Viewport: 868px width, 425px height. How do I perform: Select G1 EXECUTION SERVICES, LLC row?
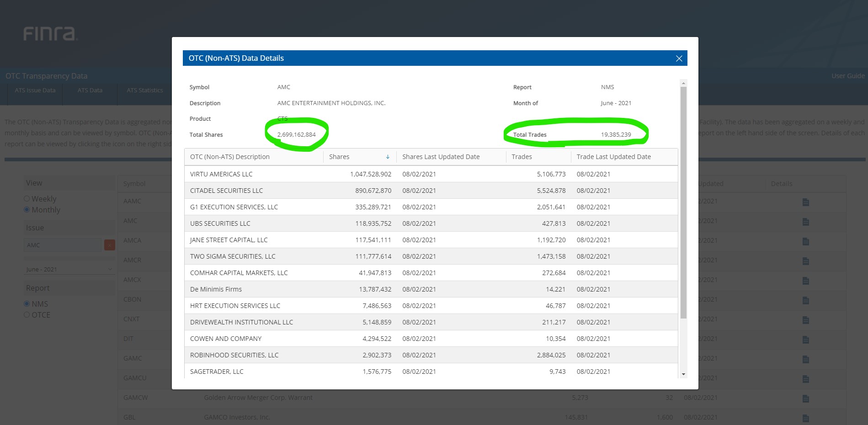pos(431,207)
